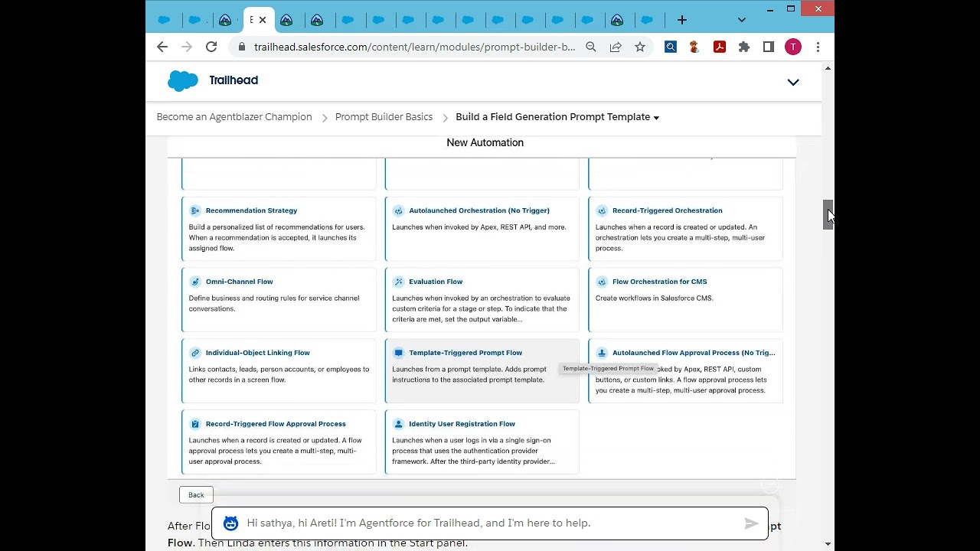The image size is (980, 551).
Task: Reload the Trailhead page
Action: click(x=211, y=47)
